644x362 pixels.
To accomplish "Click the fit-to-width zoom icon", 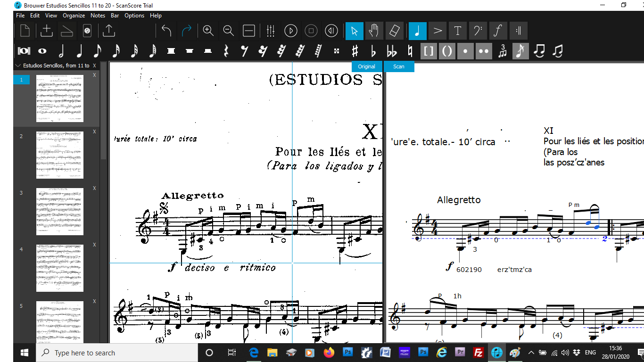I will pos(249,31).
